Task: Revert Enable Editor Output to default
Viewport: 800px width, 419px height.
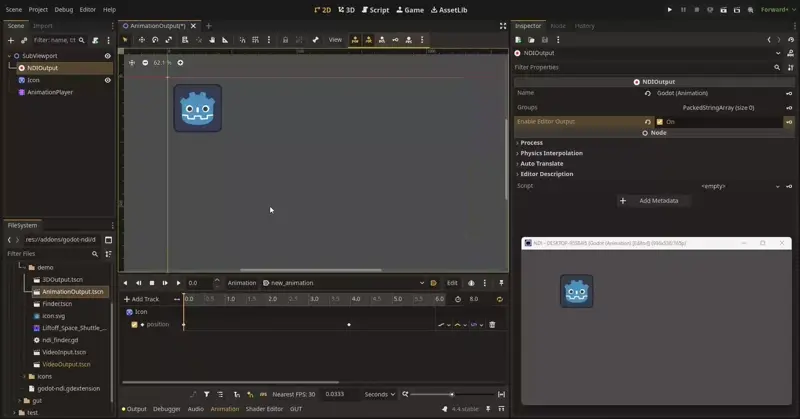Action: coord(647,122)
